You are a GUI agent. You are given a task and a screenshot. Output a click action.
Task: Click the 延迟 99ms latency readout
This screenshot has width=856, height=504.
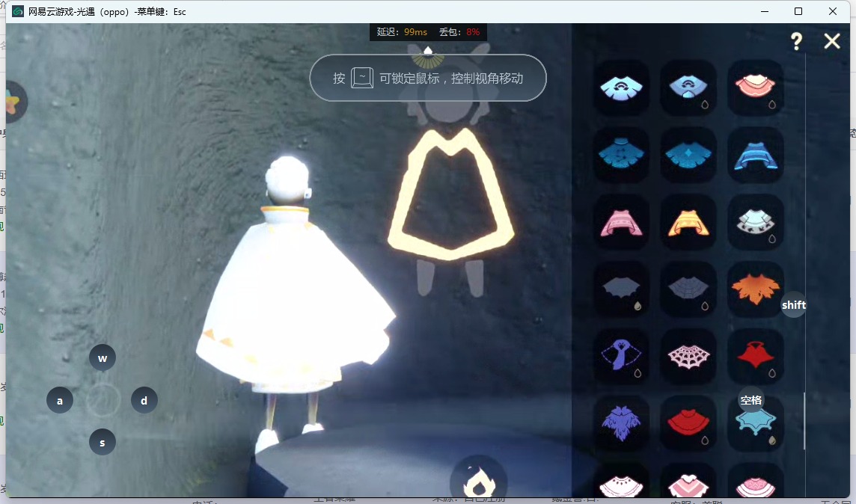402,31
